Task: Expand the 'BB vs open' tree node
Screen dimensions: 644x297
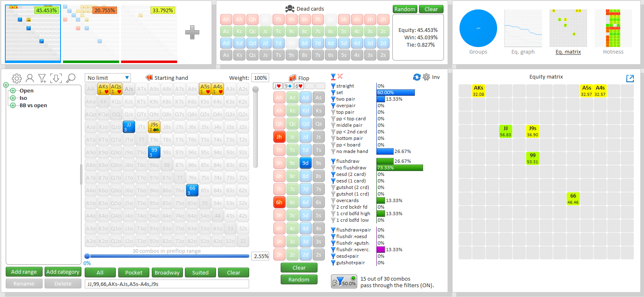Action: tap(13, 106)
